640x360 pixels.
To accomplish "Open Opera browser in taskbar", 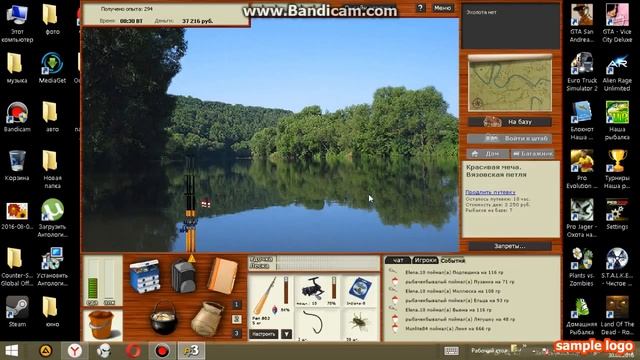I will coord(133,351).
